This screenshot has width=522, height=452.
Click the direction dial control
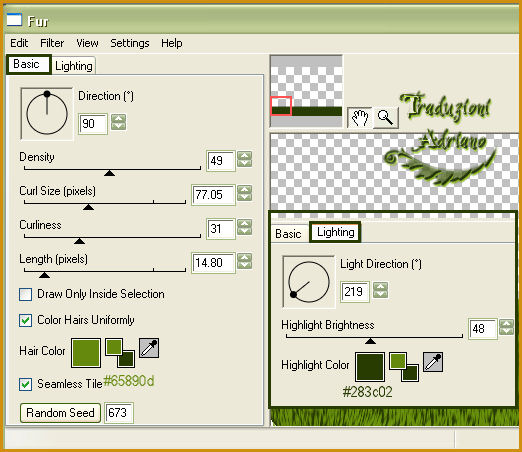pyautogui.click(x=47, y=114)
